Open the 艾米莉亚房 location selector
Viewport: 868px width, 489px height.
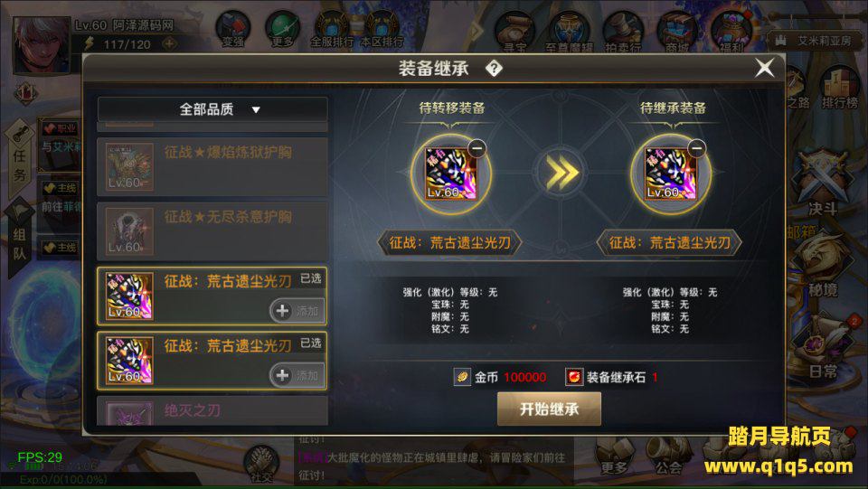point(816,41)
